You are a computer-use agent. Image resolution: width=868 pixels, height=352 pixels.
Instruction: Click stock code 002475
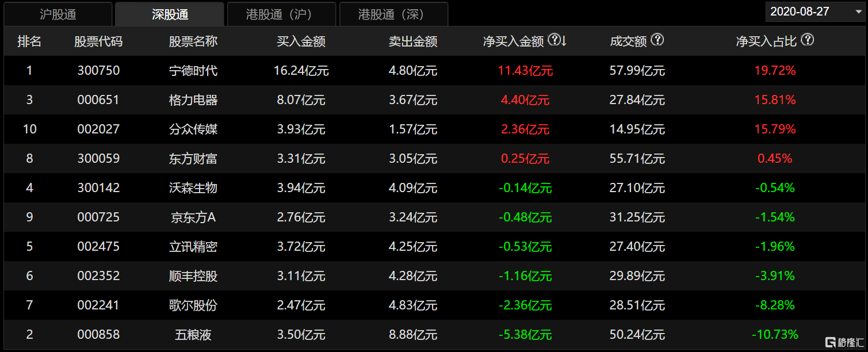pos(98,247)
